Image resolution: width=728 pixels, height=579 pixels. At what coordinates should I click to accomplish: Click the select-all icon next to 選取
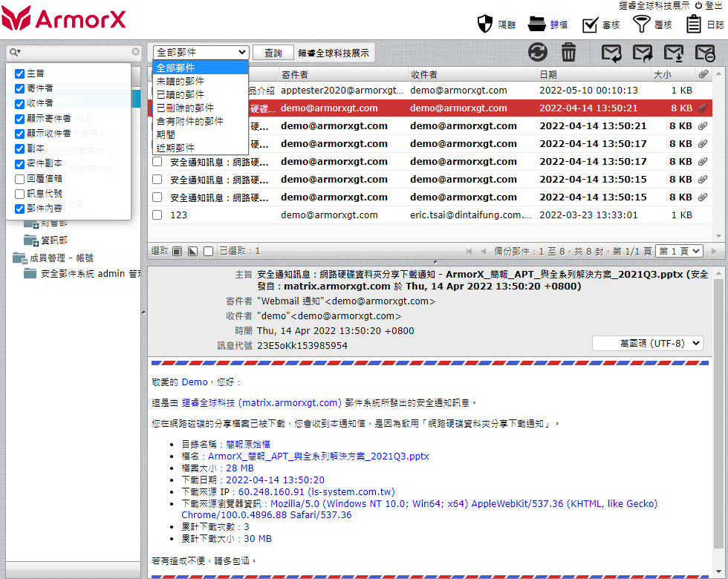coord(177,252)
